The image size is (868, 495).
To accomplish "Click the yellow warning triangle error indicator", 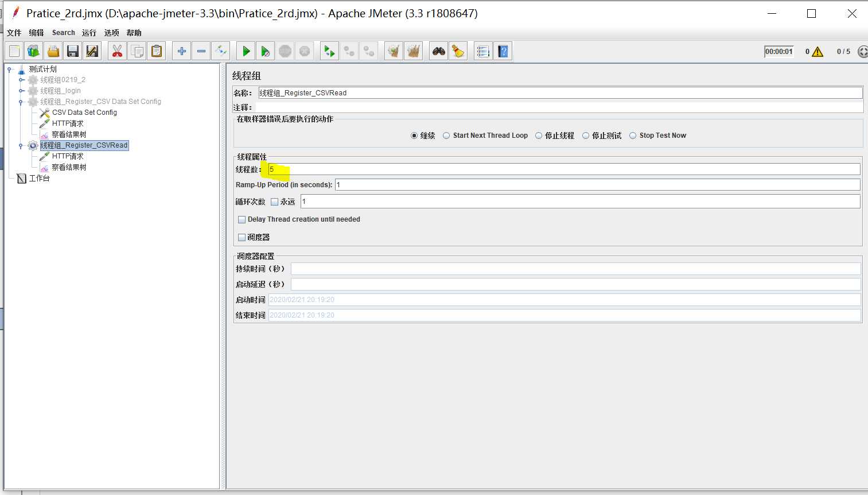I will pyautogui.click(x=818, y=52).
